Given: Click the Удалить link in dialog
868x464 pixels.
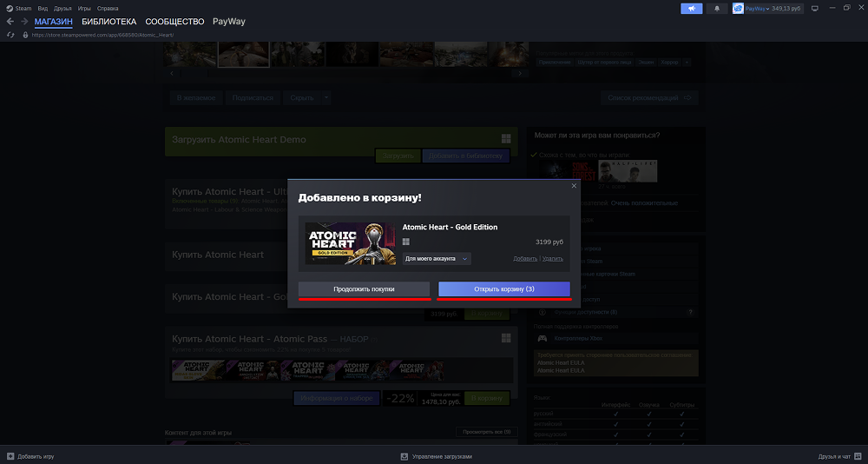Looking at the screenshot, I should [x=552, y=258].
